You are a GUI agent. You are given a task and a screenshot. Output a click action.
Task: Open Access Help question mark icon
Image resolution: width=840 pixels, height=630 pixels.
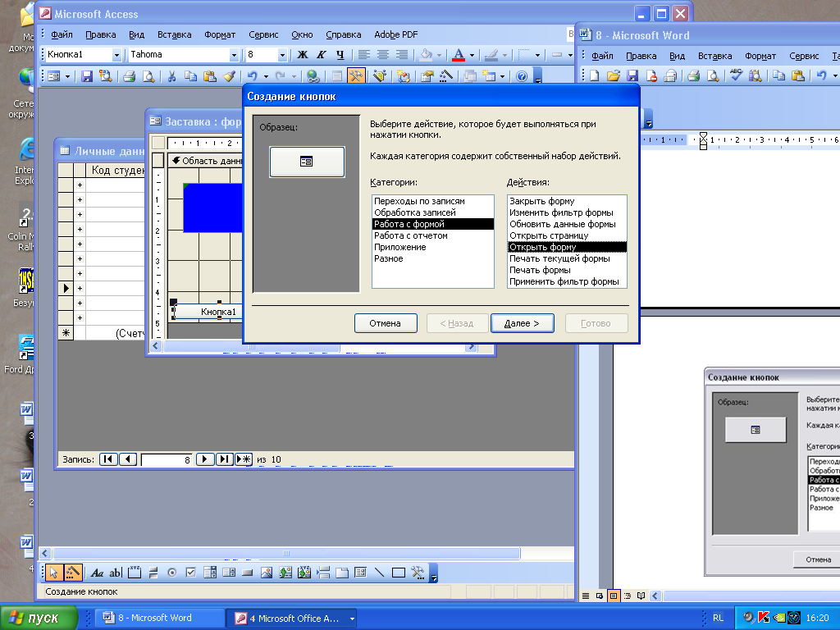coord(521,76)
